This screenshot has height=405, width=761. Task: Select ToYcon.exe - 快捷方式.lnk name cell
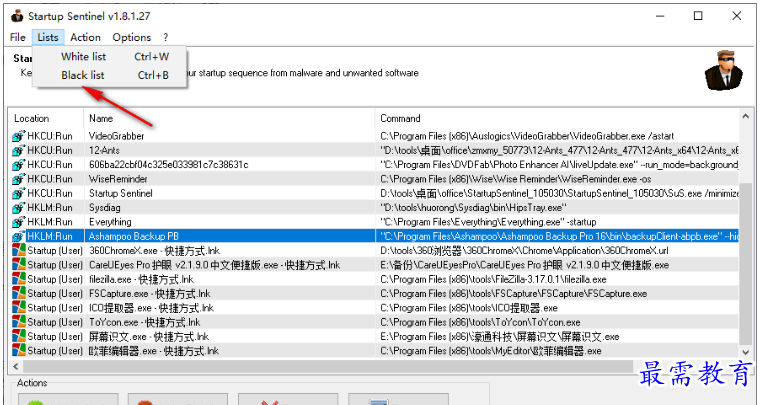(x=144, y=322)
